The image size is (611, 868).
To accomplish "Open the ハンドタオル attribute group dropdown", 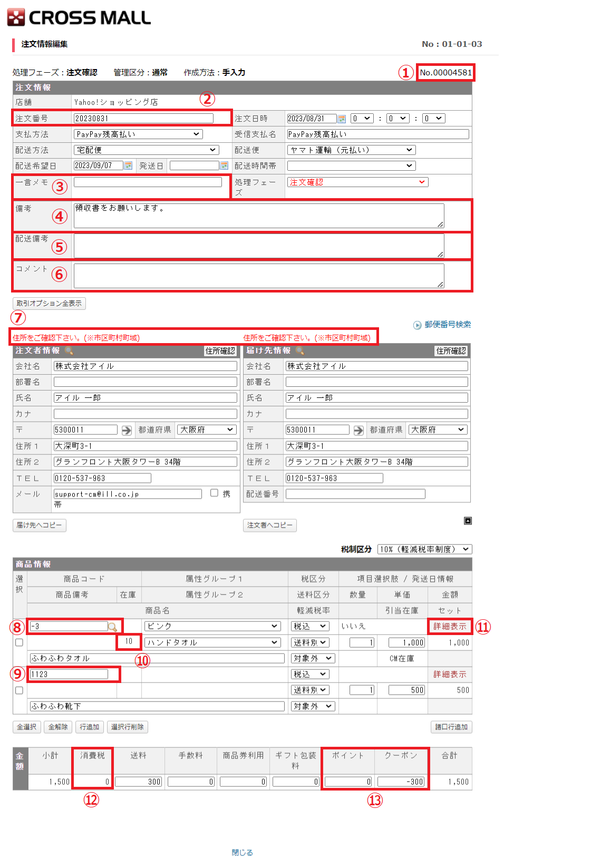I will point(212,642).
